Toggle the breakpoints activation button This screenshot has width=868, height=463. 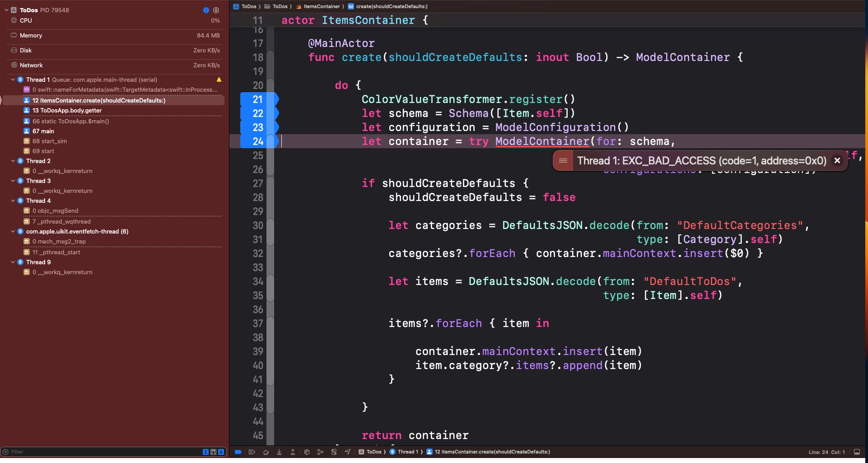click(238, 452)
